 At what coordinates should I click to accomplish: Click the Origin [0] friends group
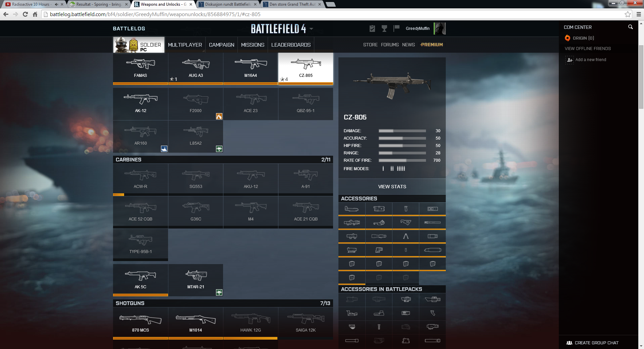tap(580, 38)
